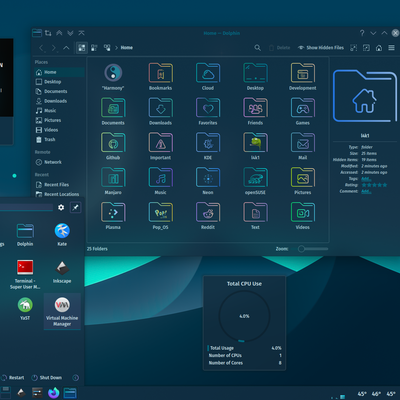
Task: Click the home icon in Dolphin toolbar
Action: pos(379,48)
